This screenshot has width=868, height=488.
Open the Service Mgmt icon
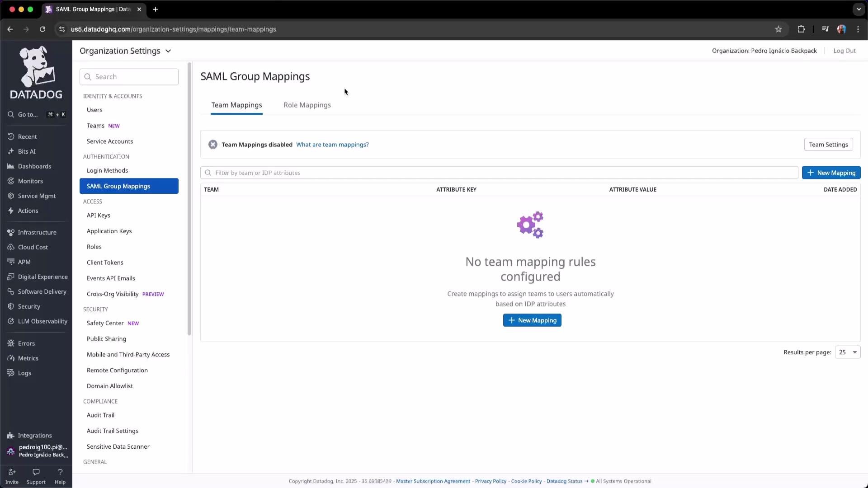pos(11,196)
